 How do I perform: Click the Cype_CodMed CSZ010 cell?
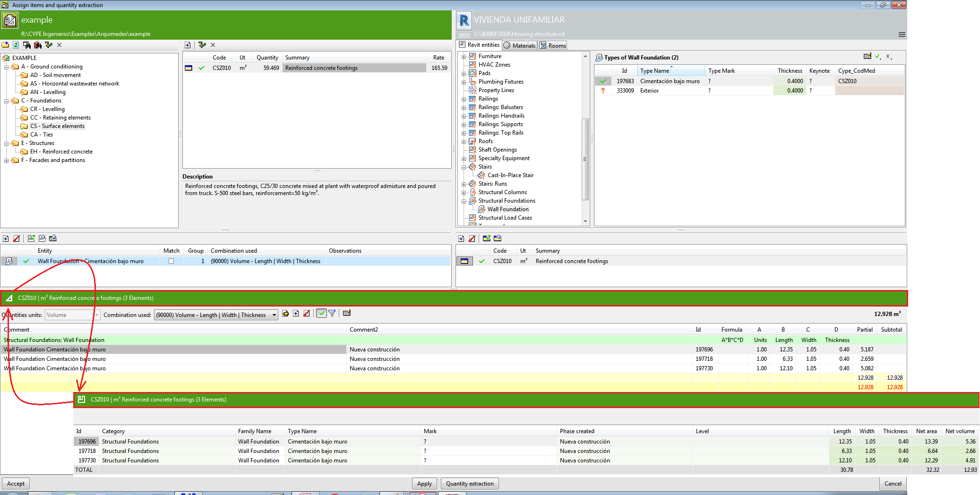869,81
